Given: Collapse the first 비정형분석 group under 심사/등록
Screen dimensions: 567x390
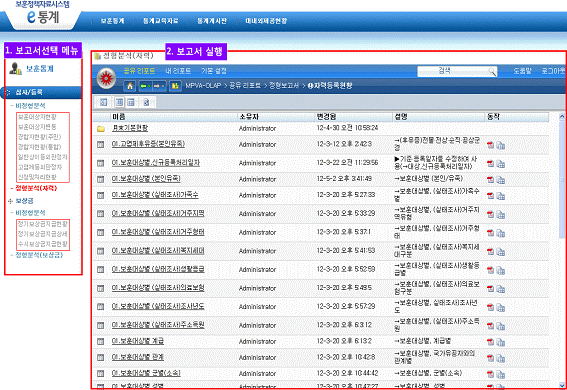Looking at the screenshot, I should [12, 106].
